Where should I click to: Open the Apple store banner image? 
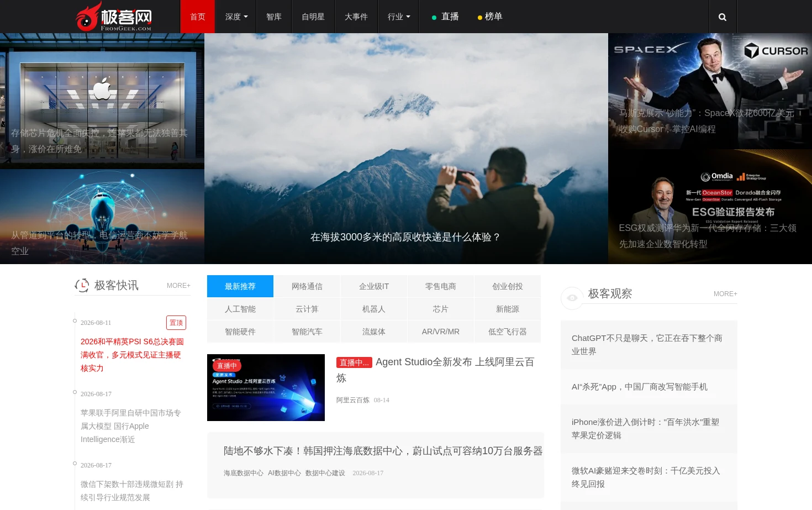tap(102, 101)
